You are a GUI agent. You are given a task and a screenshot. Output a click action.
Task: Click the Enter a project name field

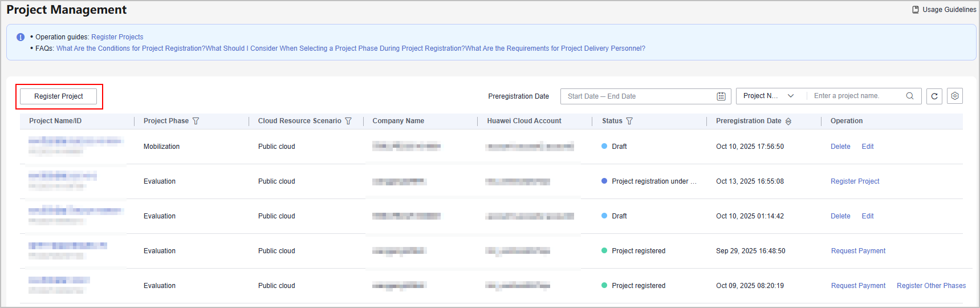pyautogui.click(x=855, y=96)
